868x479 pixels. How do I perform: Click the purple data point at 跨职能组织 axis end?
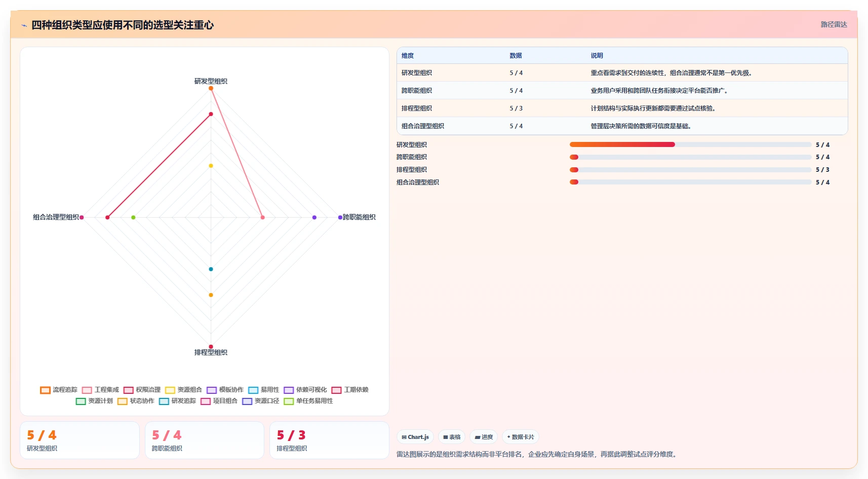340,217
